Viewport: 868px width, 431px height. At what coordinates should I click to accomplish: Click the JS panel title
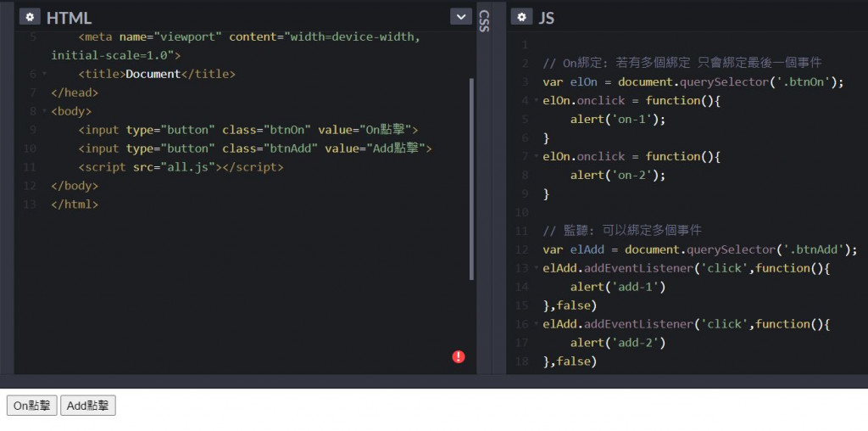[x=547, y=18]
